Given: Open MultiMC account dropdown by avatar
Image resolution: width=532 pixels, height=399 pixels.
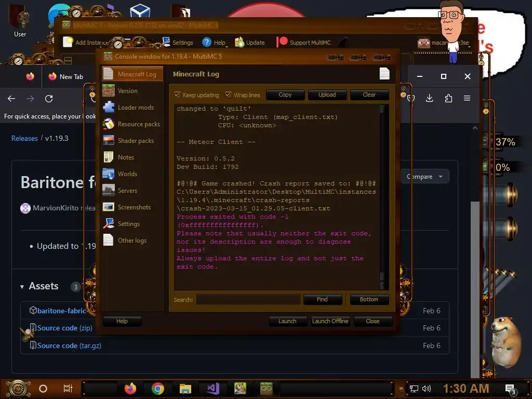Looking at the screenshot, I should [444, 43].
